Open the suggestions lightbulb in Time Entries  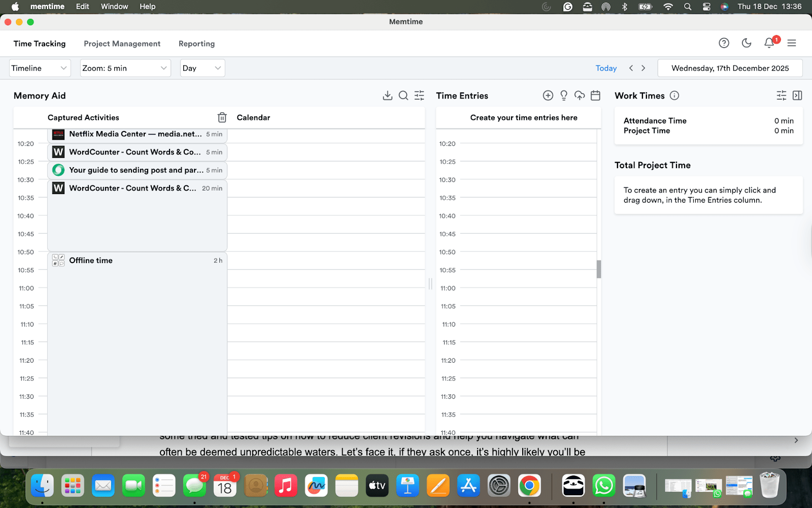pyautogui.click(x=563, y=96)
